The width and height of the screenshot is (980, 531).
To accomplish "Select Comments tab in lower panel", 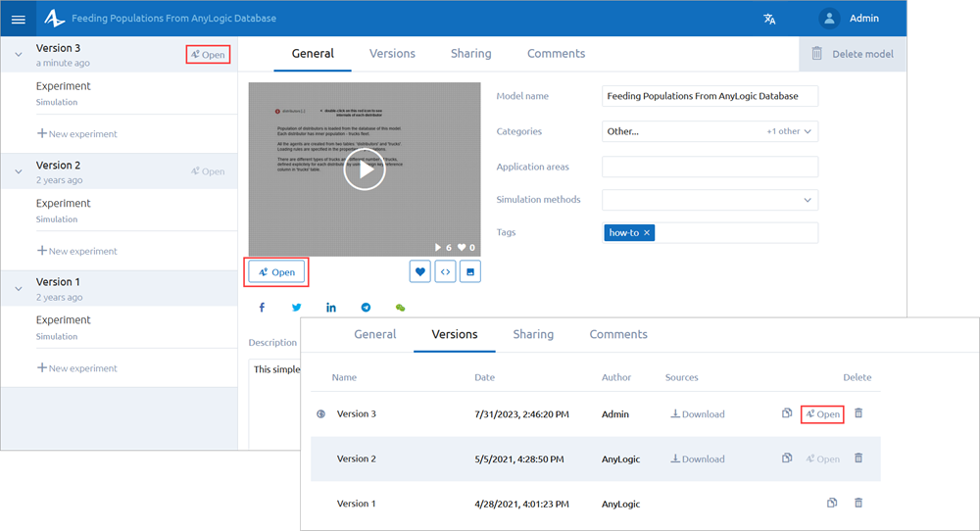I will (618, 334).
